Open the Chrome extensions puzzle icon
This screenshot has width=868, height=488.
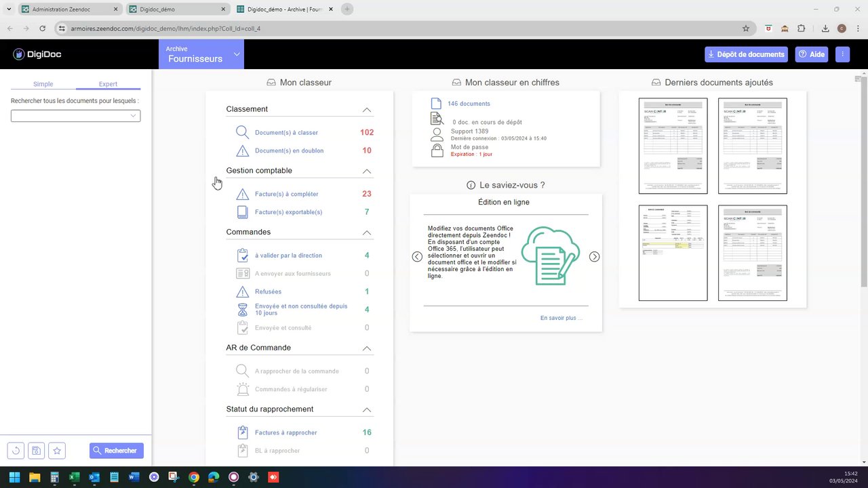[801, 28]
